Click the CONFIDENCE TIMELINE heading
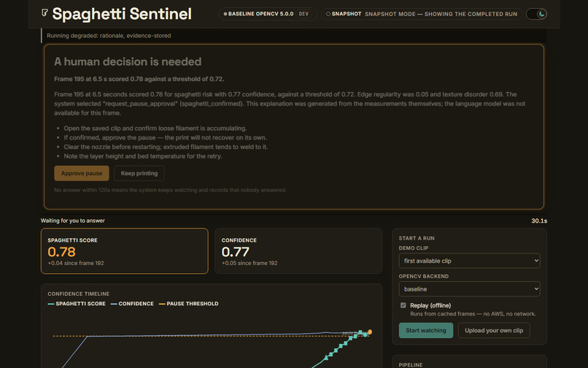 (78, 294)
